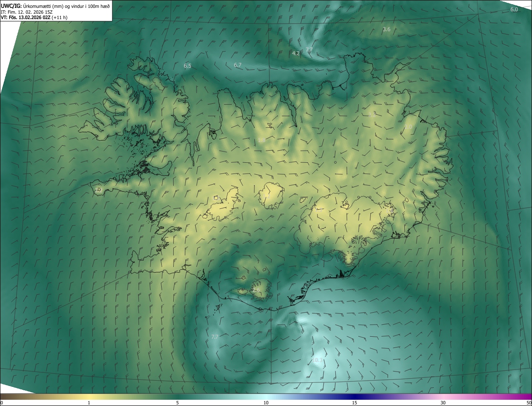Image resolution: width=532 pixels, height=406 pixels.
Task: Click the 2.6 label on Mýrdalsjökull glacier
Action: tap(256, 290)
